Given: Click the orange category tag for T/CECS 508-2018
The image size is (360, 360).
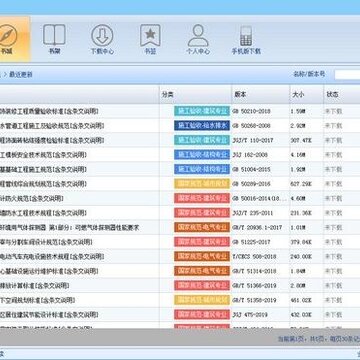Looking at the screenshot, I should point(202,256).
